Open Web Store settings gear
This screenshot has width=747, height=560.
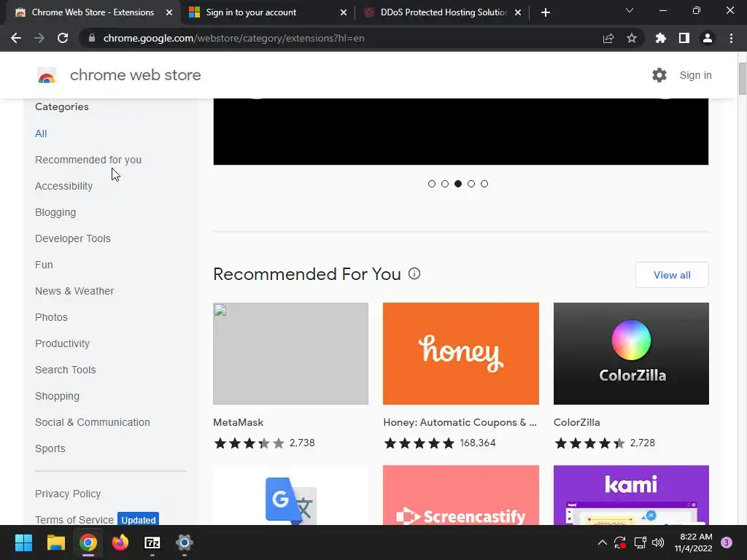pyautogui.click(x=659, y=75)
